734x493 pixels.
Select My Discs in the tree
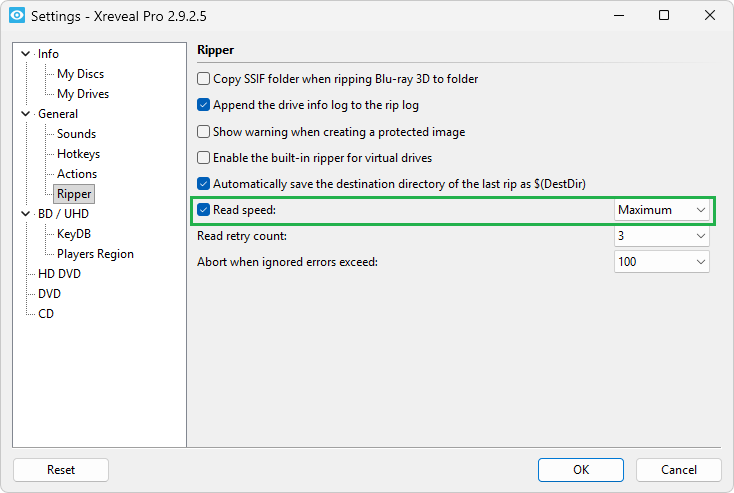(x=80, y=74)
